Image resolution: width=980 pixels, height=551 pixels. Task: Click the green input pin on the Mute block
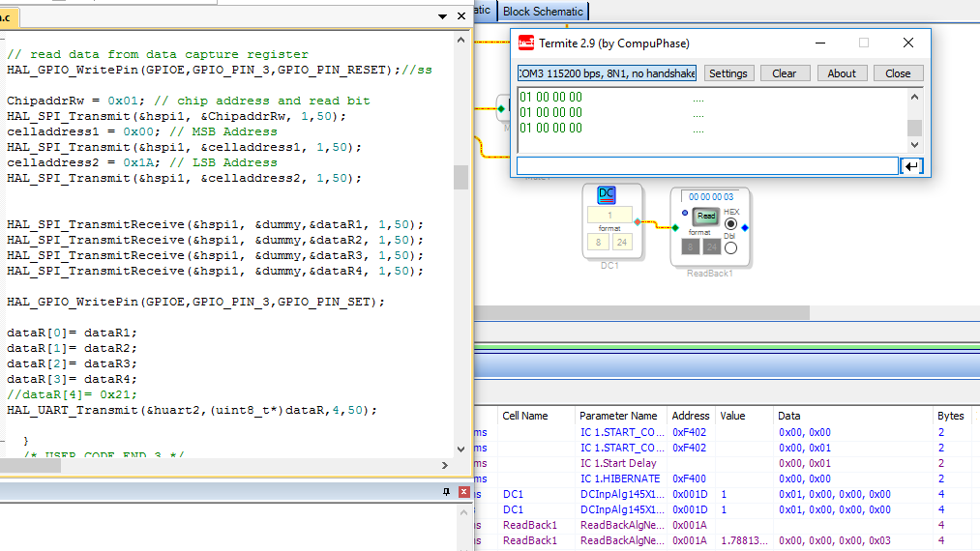(501, 108)
